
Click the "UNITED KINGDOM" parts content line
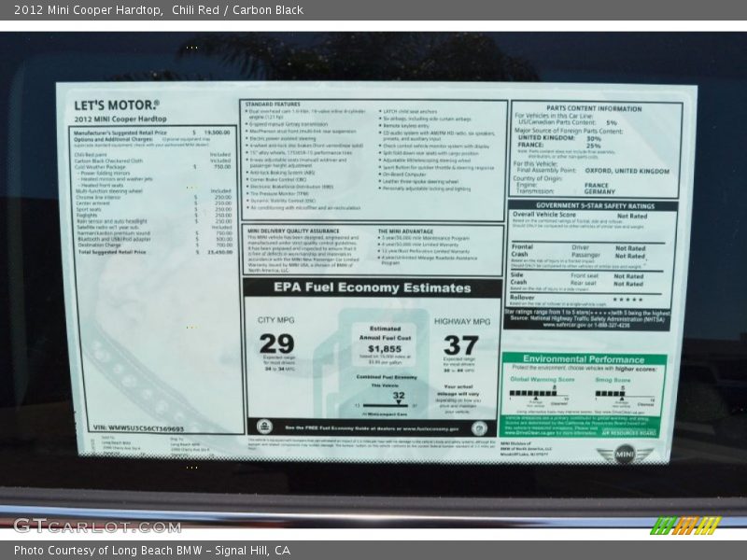559,138
